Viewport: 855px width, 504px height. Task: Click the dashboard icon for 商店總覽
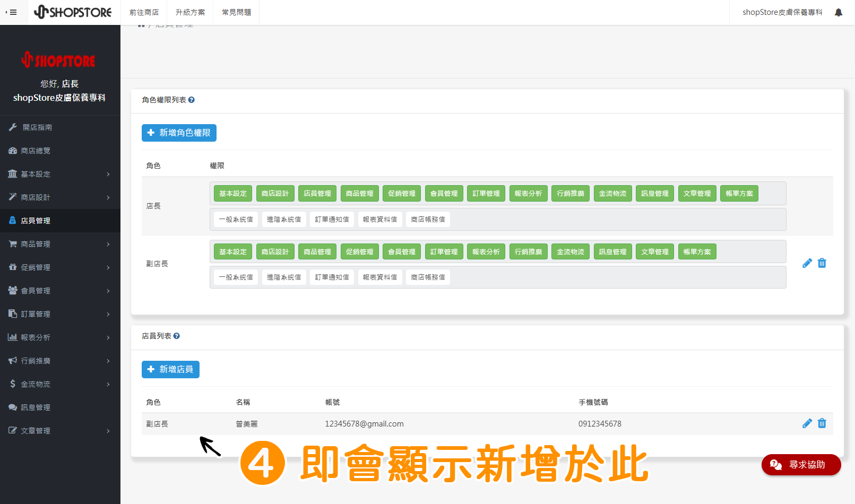click(13, 151)
